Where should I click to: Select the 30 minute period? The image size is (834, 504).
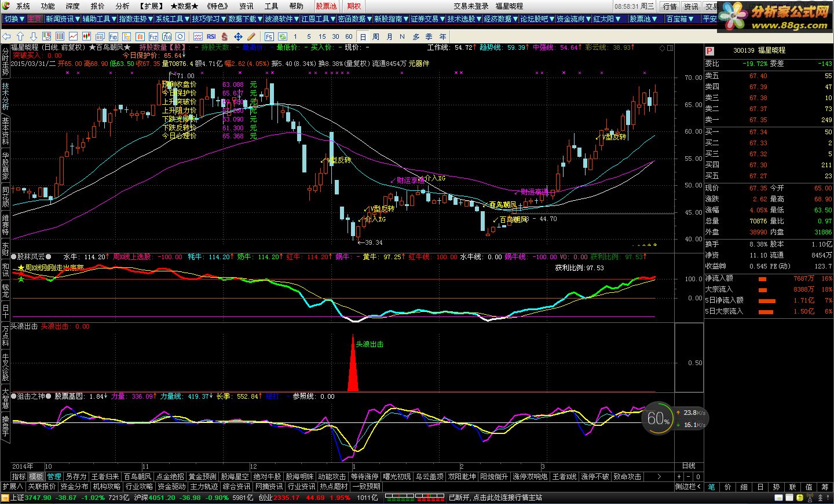pos(335,36)
